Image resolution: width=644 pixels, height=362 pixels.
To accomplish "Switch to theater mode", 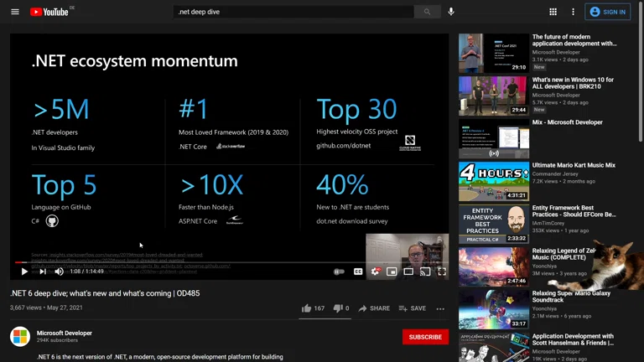I will coord(408,271).
